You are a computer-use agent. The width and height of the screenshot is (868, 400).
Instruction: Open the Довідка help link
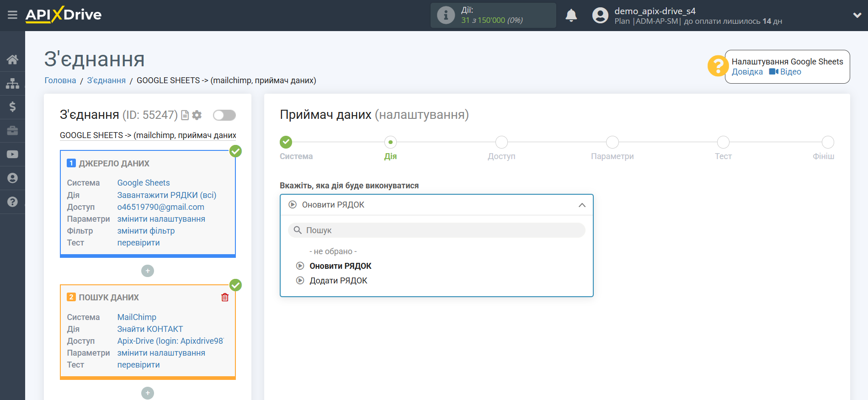click(747, 72)
